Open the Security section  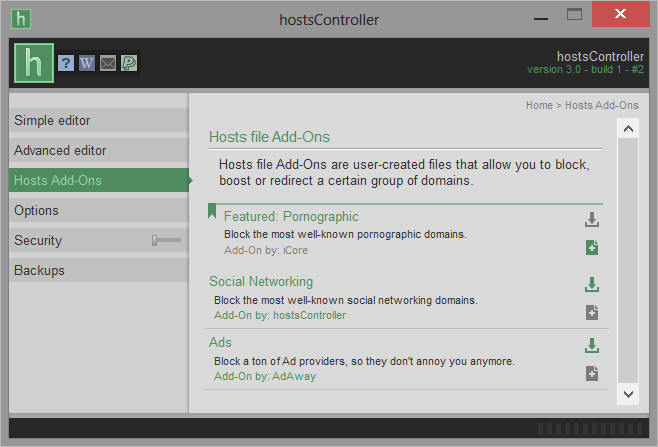[99, 240]
